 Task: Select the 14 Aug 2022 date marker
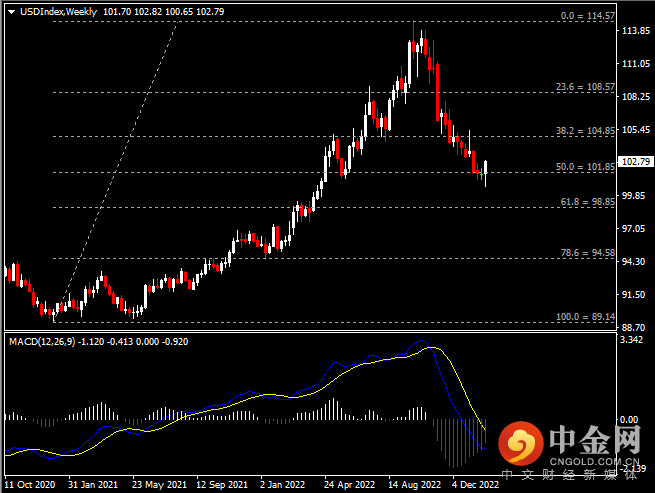(415, 482)
